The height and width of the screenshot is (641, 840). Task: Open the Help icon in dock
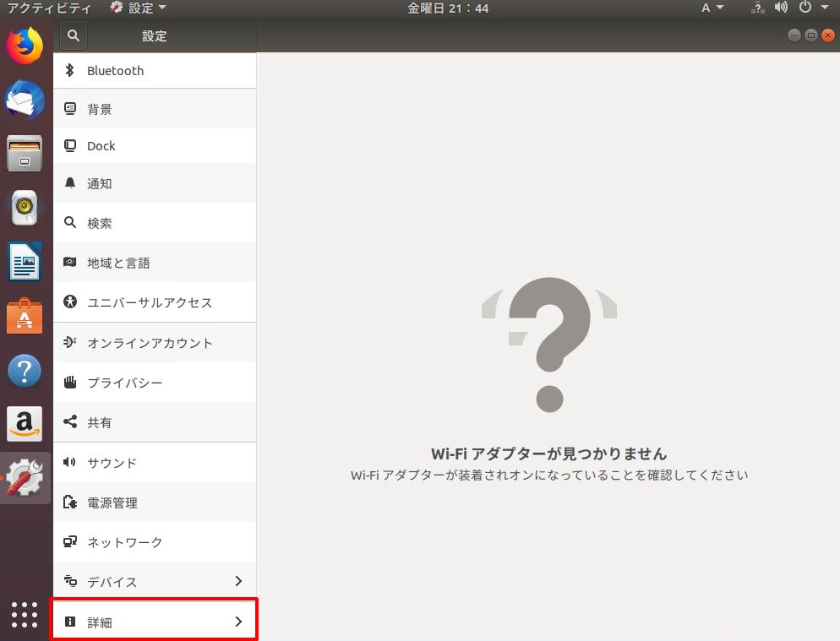pos(25,370)
